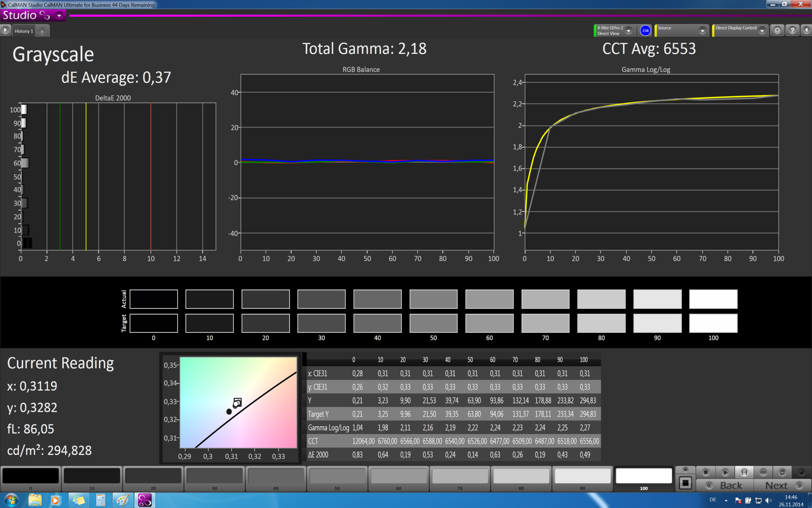Select the History 1 tab
812x508 pixels.
[24, 31]
